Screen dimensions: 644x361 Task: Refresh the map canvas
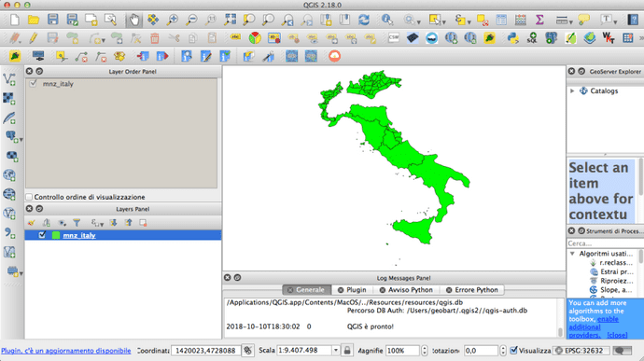364,20
